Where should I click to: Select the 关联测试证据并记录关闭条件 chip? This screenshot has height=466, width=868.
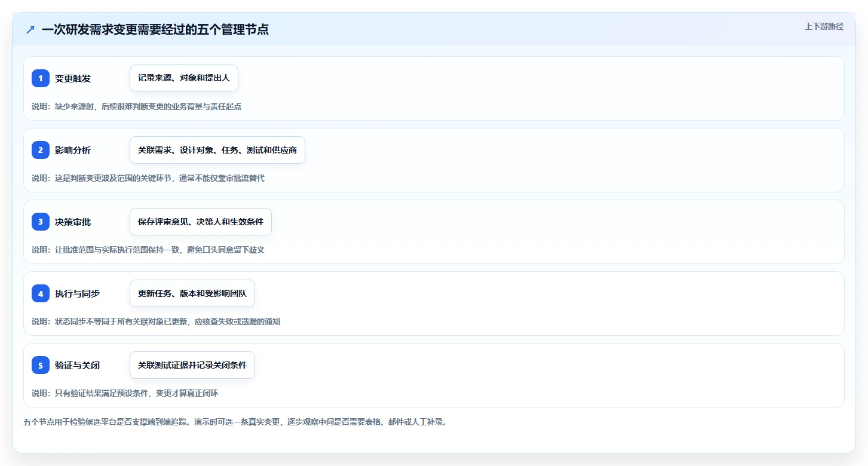(192, 365)
